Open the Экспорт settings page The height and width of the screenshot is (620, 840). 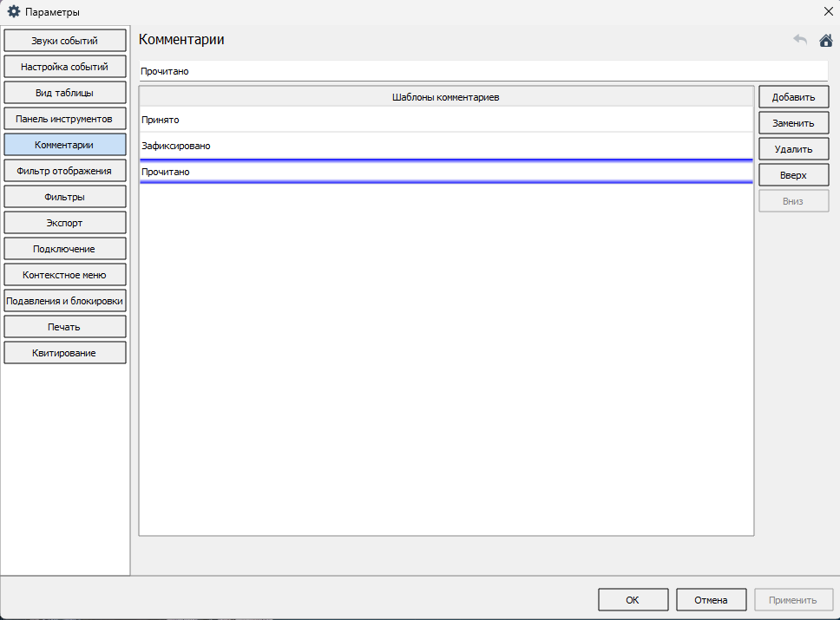click(65, 223)
